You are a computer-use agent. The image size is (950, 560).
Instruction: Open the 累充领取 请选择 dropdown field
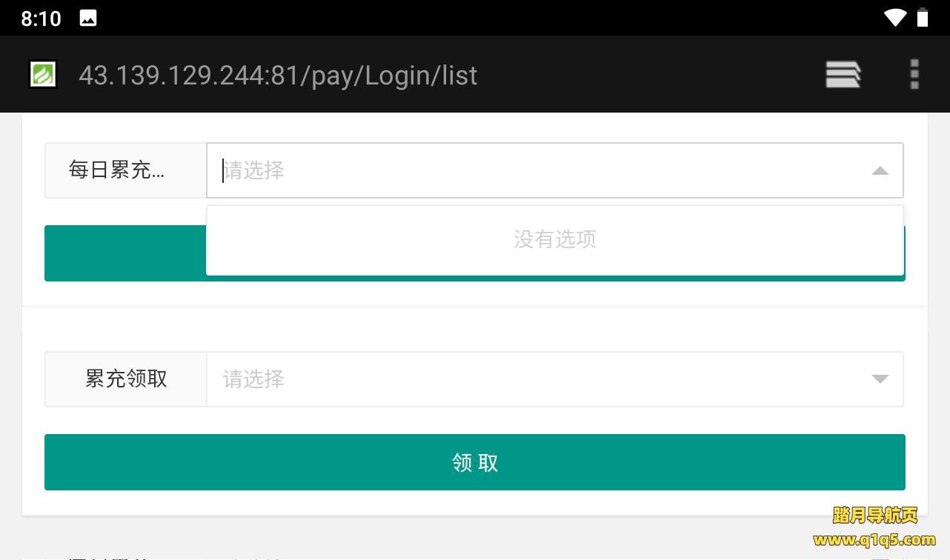click(x=555, y=379)
